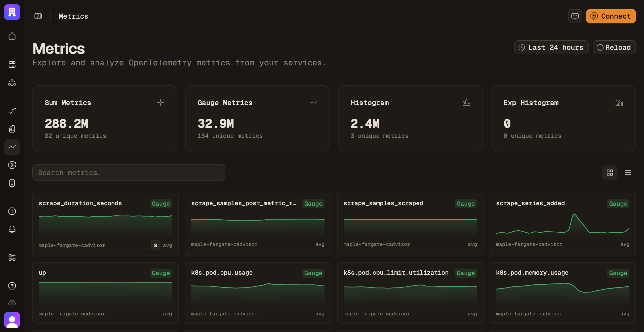The width and height of the screenshot is (644, 332).
Task: Switch to grid view layout
Action: coord(610,173)
